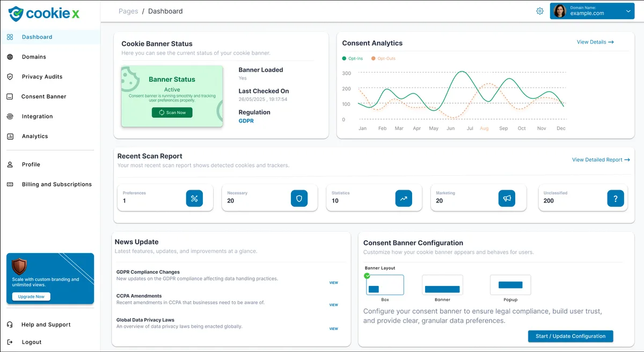The image size is (644, 352).
Task: Open Consent Banner from the sidebar
Action: (43, 97)
